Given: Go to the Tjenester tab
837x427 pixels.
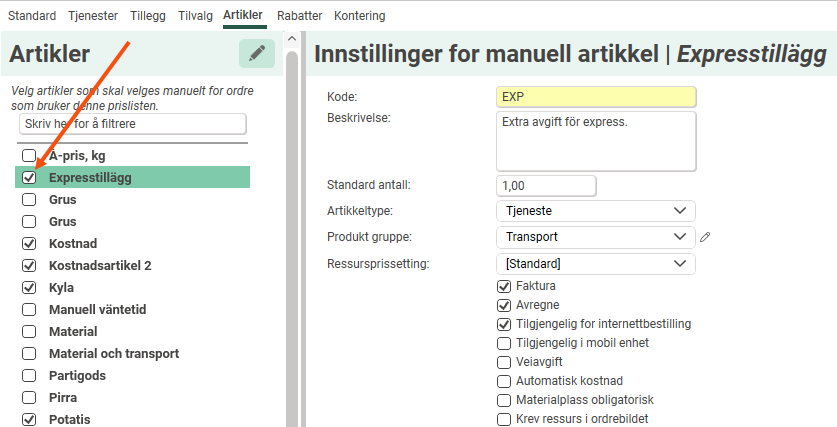Looking at the screenshot, I should click(x=93, y=16).
